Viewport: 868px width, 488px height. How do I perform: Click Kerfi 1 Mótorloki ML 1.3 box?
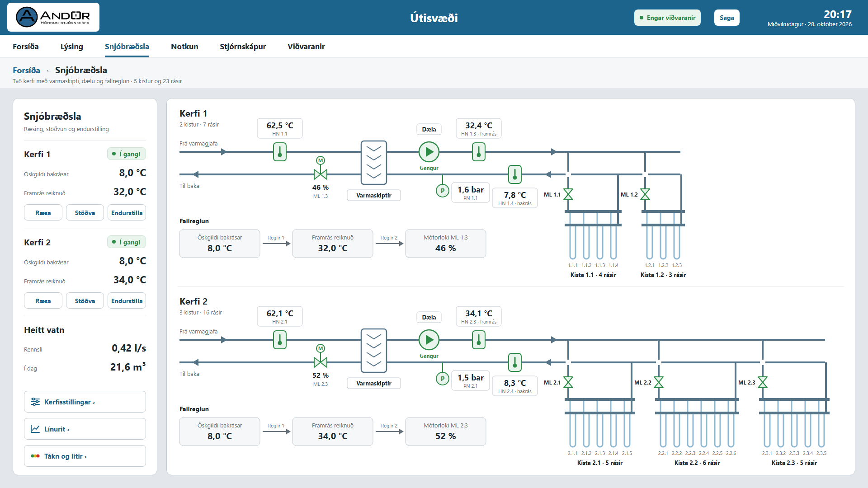[446, 244]
